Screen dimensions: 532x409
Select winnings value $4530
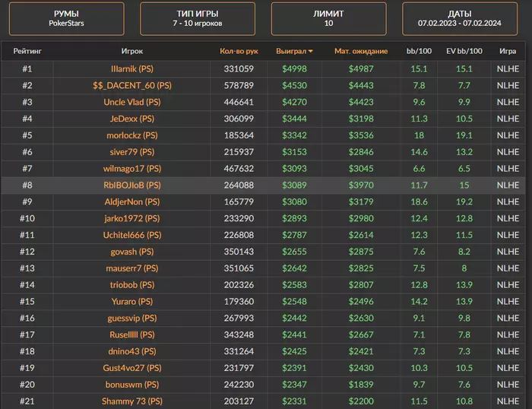(294, 86)
